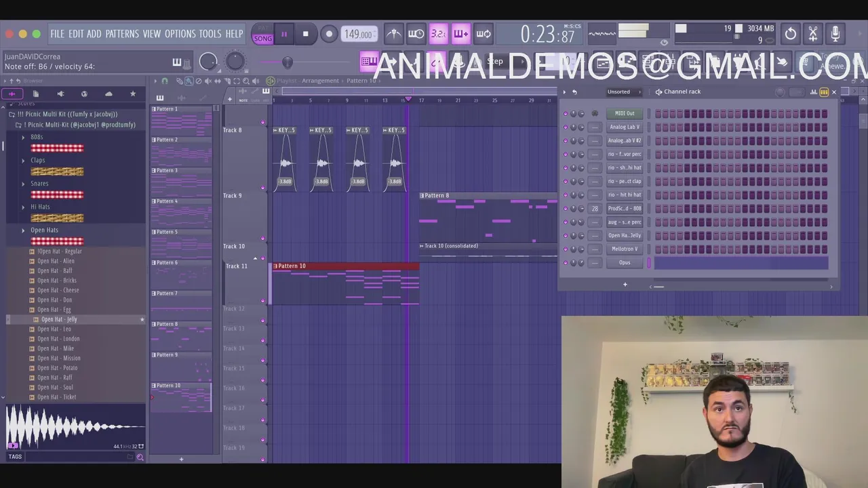Select the playlist slip tool icon
The width and height of the screenshot is (868, 488).
(x=218, y=81)
